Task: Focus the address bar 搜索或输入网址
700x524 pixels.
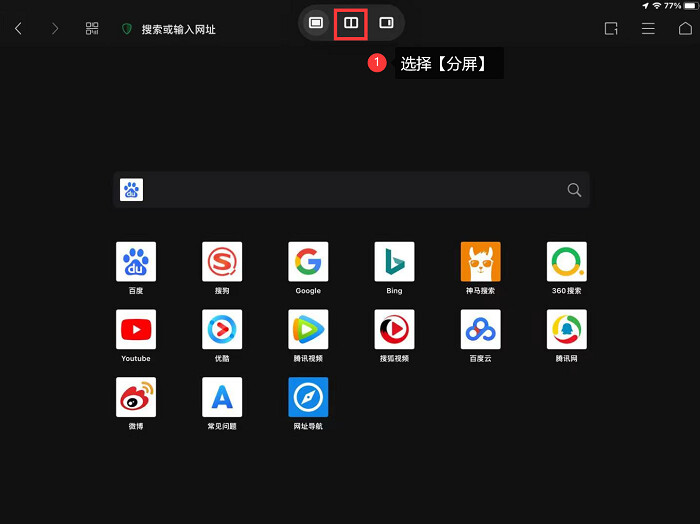Action: pyautogui.click(x=179, y=29)
